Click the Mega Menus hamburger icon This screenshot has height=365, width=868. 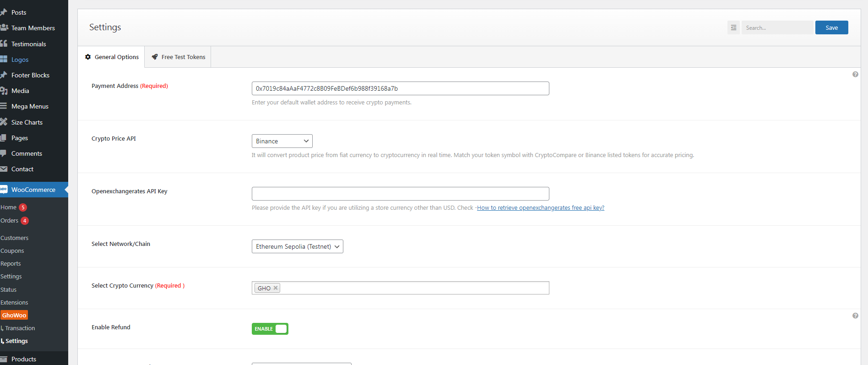(4, 106)
